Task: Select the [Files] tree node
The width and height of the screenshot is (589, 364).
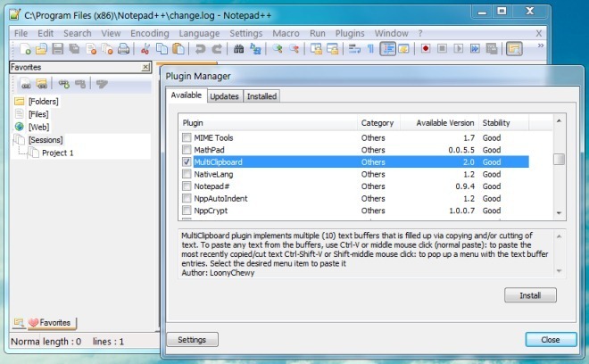Action: (38, 114)
